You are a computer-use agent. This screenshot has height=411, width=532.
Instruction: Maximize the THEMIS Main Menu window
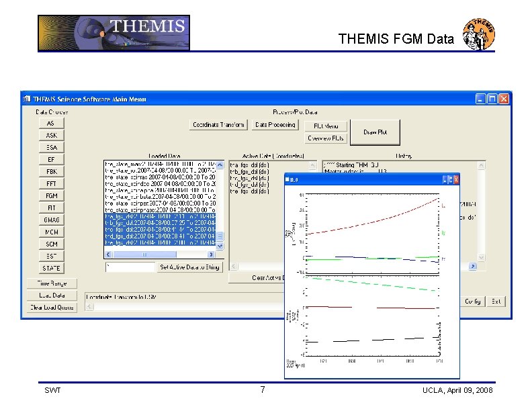492,99
